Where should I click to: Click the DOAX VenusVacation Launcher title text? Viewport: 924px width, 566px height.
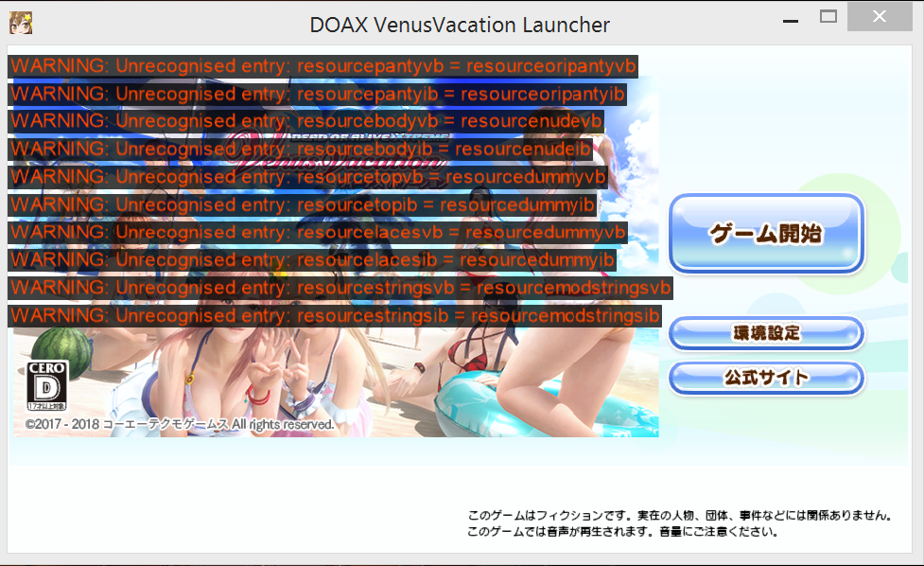460,25
